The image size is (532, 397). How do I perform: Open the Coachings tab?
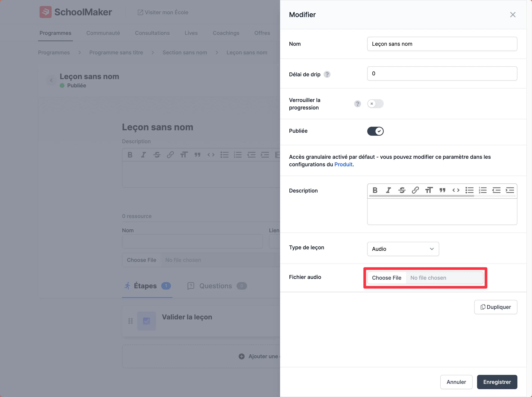pos(226,33)
